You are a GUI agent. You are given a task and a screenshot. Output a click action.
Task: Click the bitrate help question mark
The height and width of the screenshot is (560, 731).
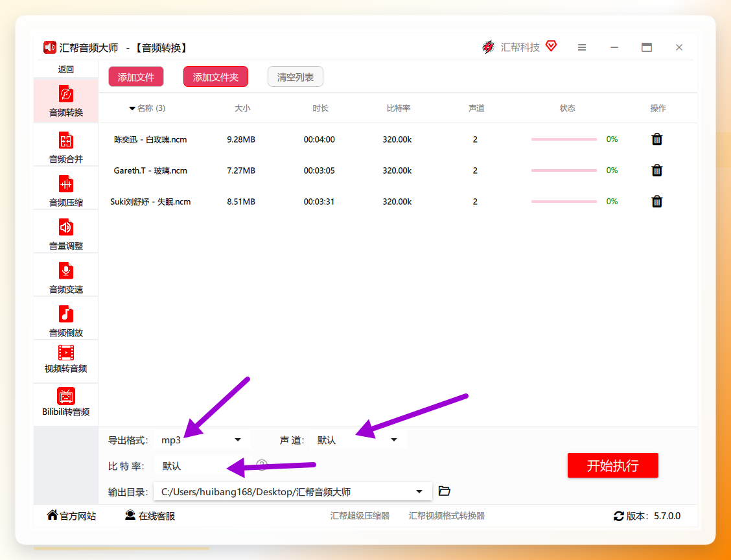tap(262, 465)
